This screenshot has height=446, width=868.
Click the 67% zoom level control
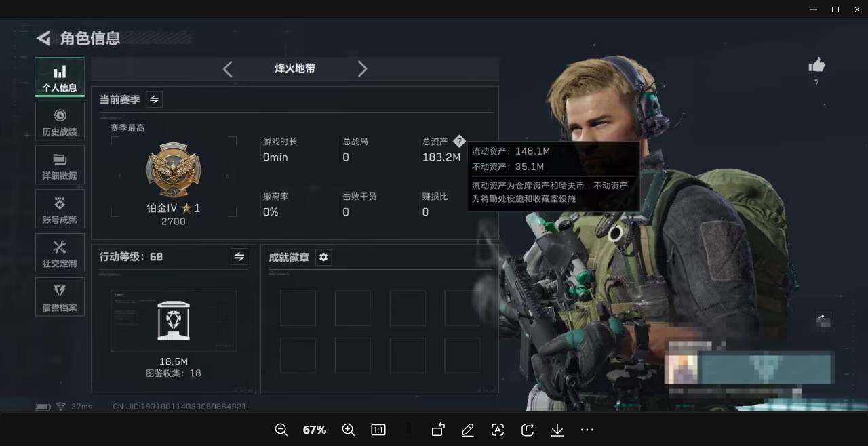[x=314, y=430]
